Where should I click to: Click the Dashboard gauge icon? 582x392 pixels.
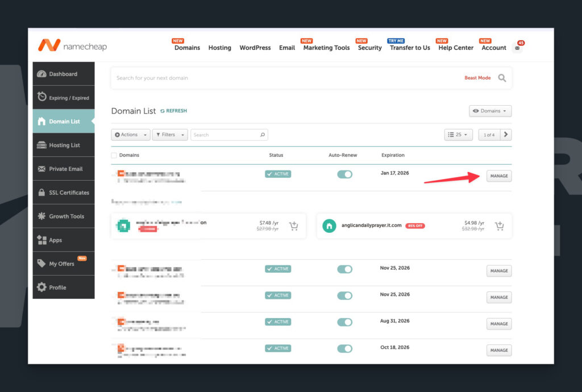[x=41, y=74]
